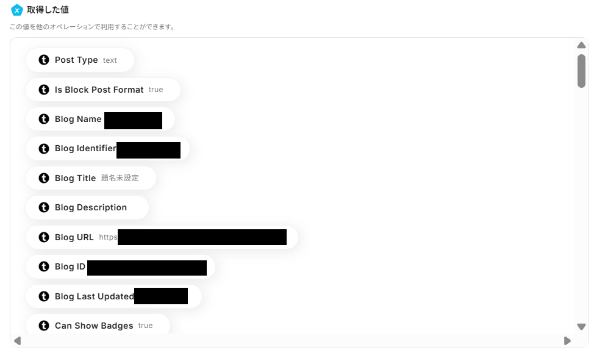
Task: Click the Tumblr icon next to Blog URL
Action: [x=44, y=237]
